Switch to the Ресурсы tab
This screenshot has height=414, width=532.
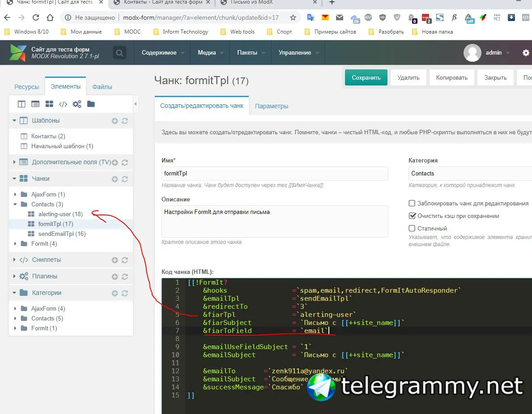click(27, 87)
